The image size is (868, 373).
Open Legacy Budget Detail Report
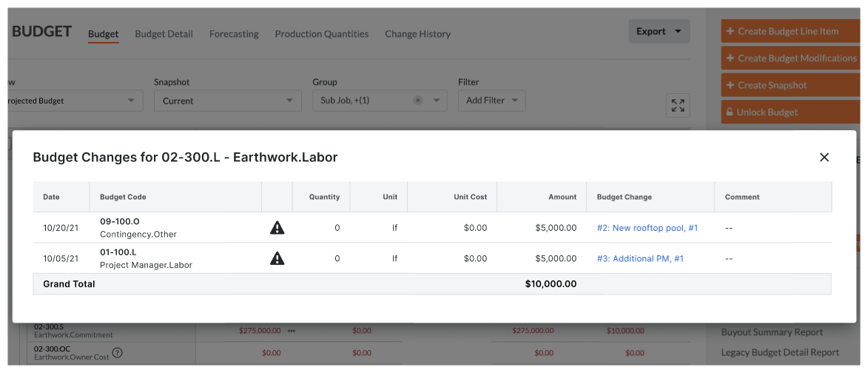(780, 353)
